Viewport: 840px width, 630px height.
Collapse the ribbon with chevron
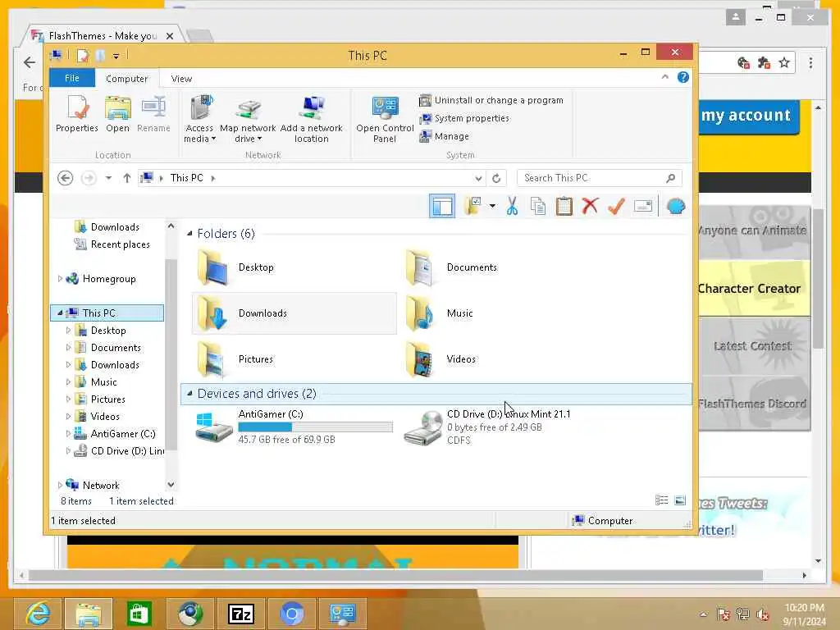coord(664,77)
